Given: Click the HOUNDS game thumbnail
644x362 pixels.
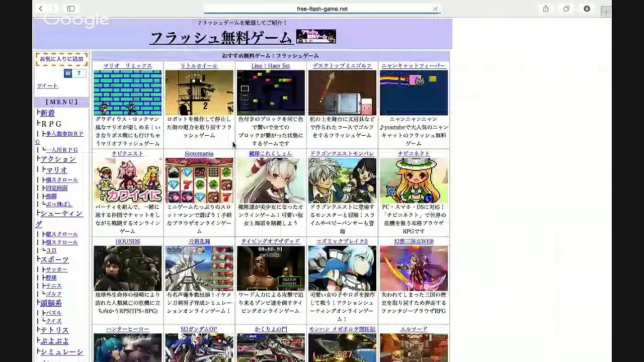Looking at the screenshot, I should [x=128, y=268].
